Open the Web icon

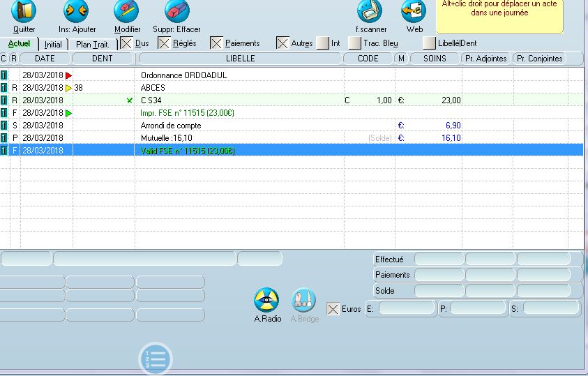[414, 12]
